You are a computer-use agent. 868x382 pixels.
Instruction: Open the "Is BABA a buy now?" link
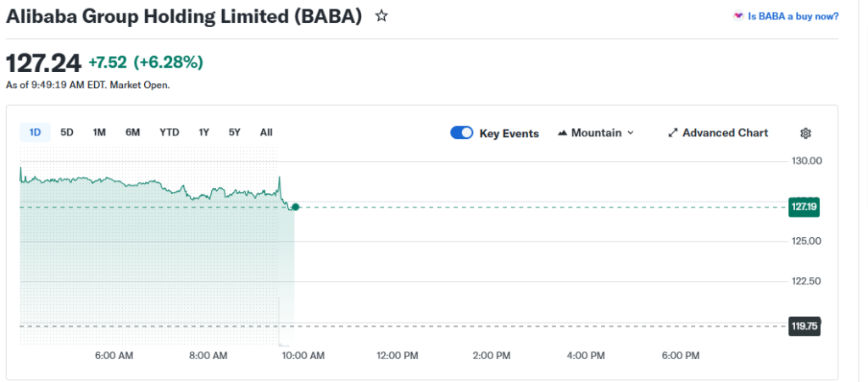click(793, 16)
